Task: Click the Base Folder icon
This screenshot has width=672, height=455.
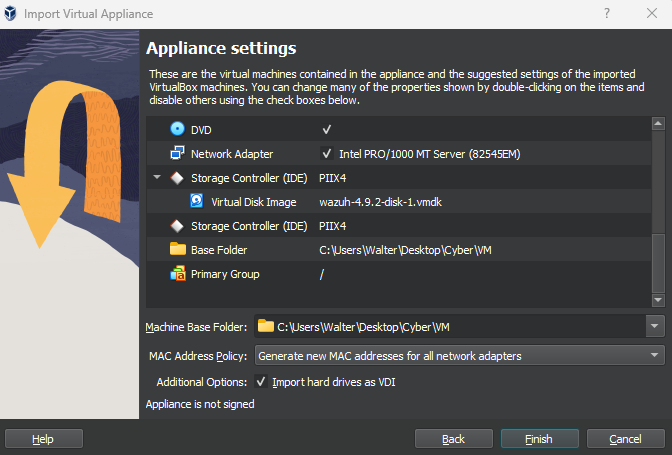Action: pyautogui.click(x=178, y=250)
